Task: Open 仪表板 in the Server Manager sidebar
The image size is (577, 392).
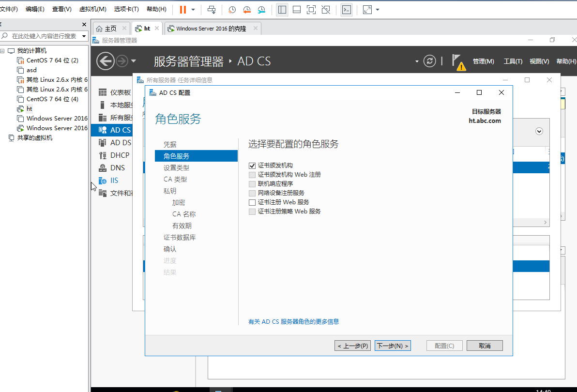Action: [114, 92]
